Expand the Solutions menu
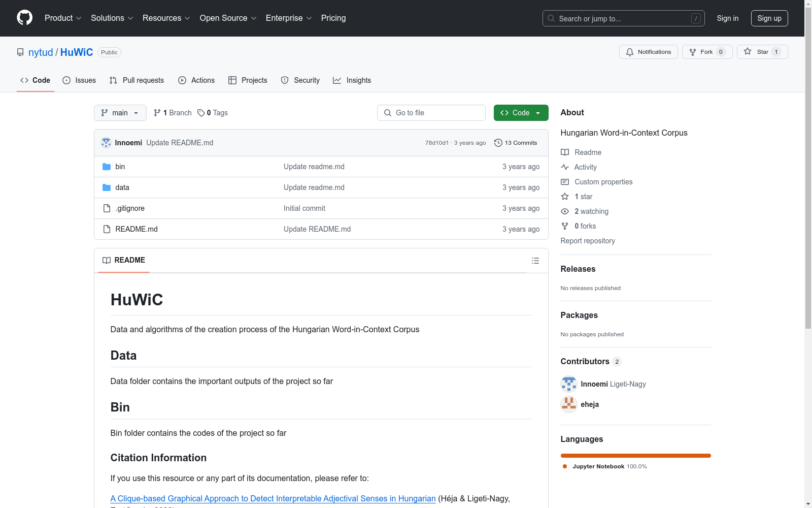 (x=112, y=18)
